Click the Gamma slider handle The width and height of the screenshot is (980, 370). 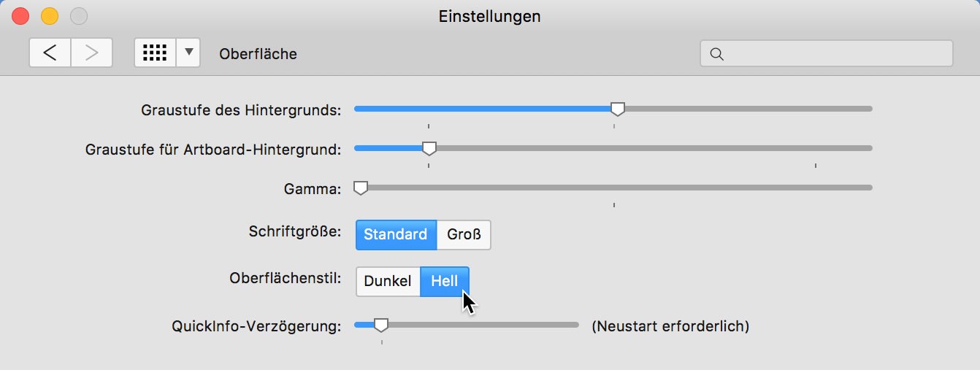pyautogui.click(x=360, y=188)
